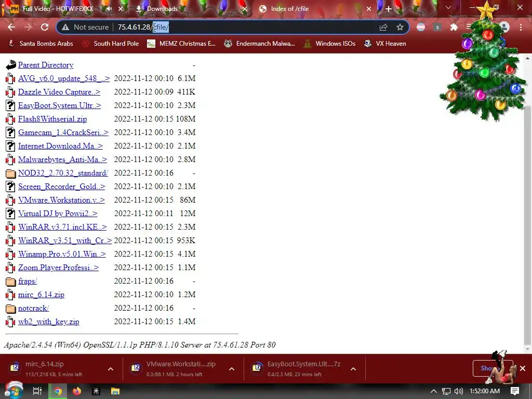Viewport: 532px width, 399px height.
Task: Open a new tab with the plus button
Action: click(389, 9)
